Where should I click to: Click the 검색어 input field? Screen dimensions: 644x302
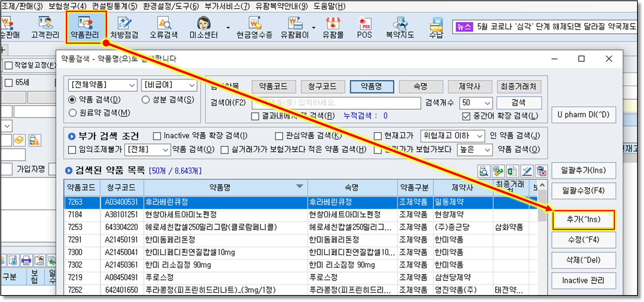pyautogui.click(x=336, y=103)
